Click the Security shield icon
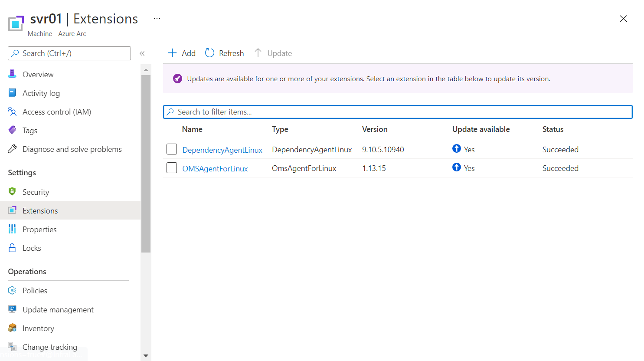 [x=12, y=192]
